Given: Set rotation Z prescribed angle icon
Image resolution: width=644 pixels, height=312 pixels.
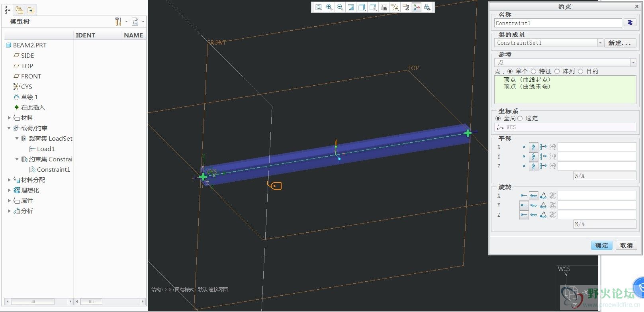Looking at the screenshot, I should [543, 215].
